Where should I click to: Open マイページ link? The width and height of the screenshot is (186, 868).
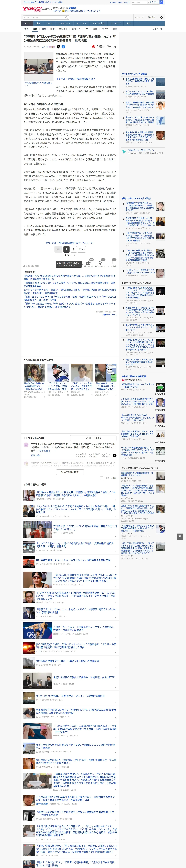tap(139, 18)
